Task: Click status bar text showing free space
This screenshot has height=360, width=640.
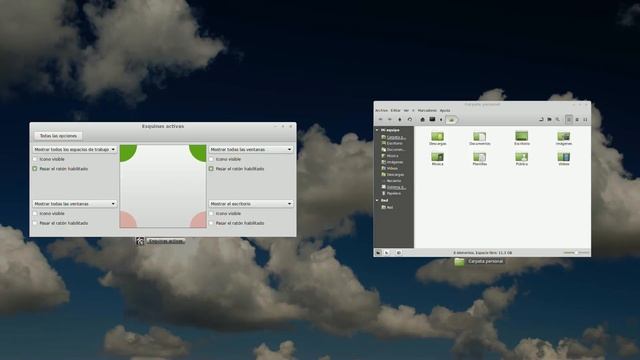Action: 482,253
